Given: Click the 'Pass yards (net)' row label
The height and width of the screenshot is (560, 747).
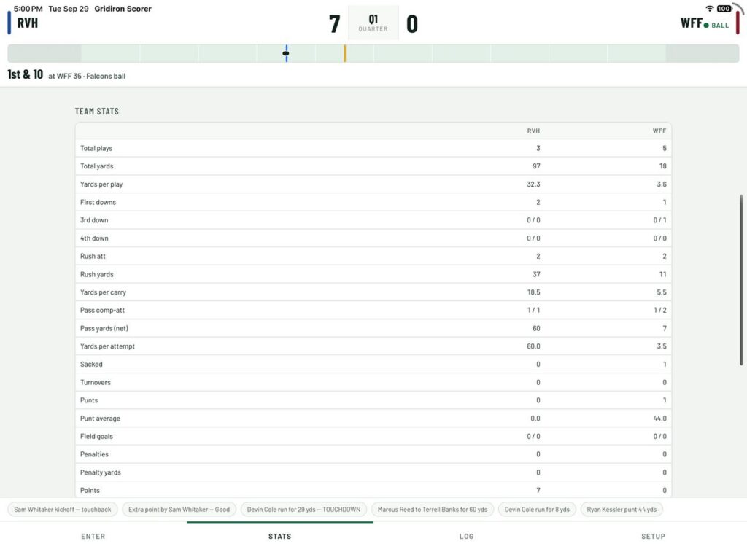Looking at the screenshot, I should (x=104, y=328).
